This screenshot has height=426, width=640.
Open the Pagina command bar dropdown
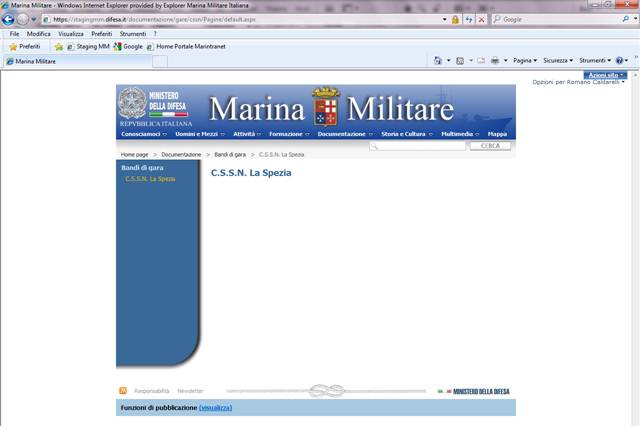pos(525,60)
